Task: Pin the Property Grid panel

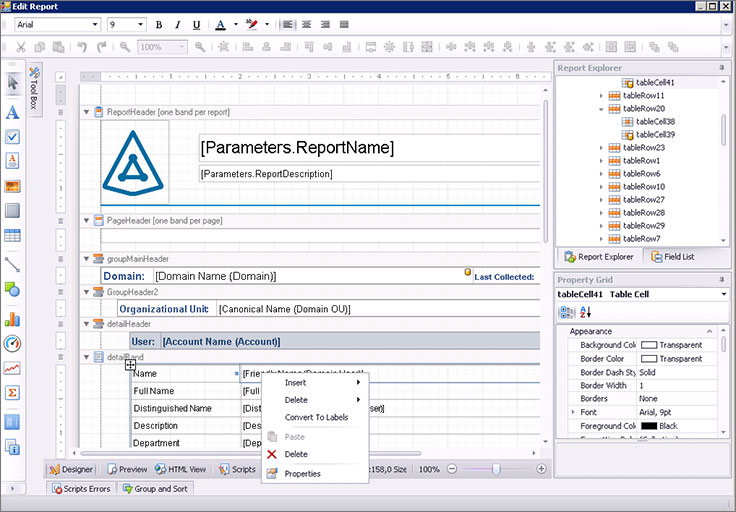Action: (721, 280)
